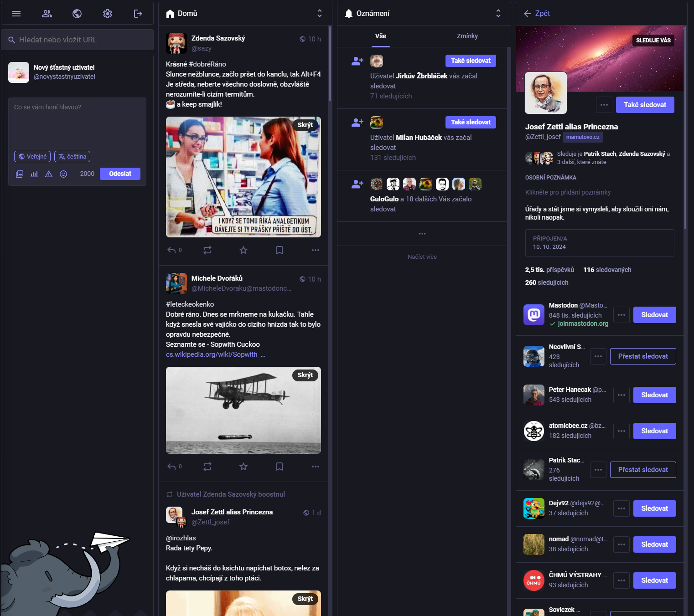Open the federated timeline globe icon
This screenshot has width=694, height=616.
[x=77, y=14]
